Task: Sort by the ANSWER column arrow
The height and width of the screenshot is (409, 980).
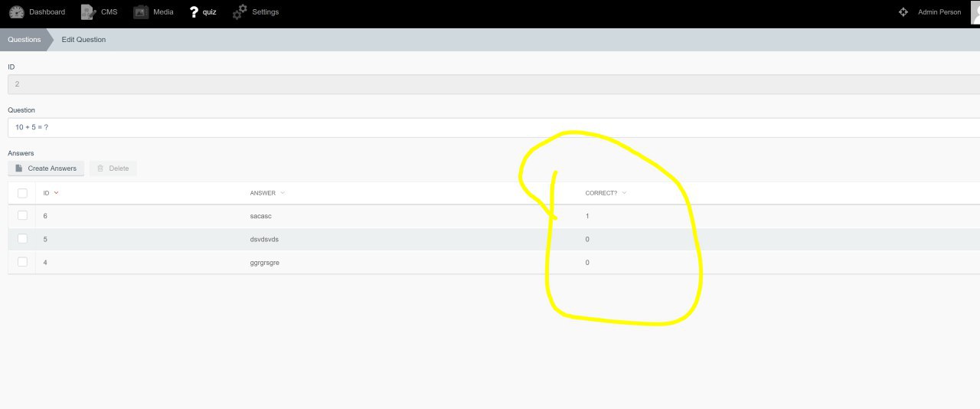Action: coord(283,193)
